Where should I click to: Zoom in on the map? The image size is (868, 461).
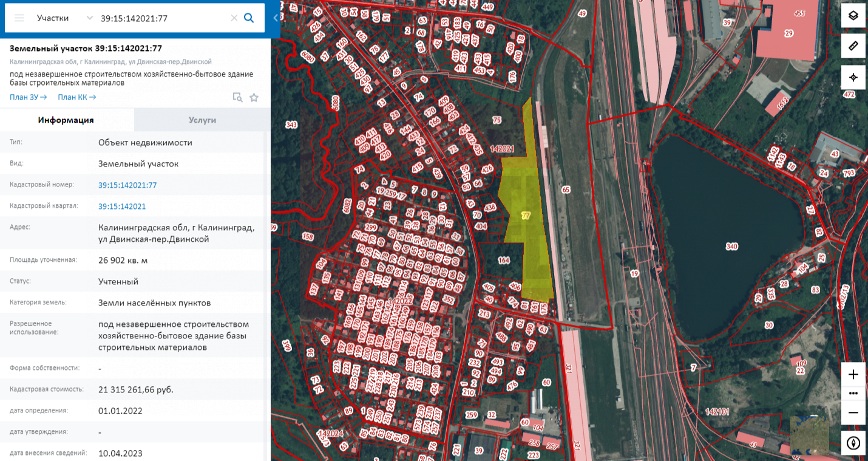pos(853,374)
